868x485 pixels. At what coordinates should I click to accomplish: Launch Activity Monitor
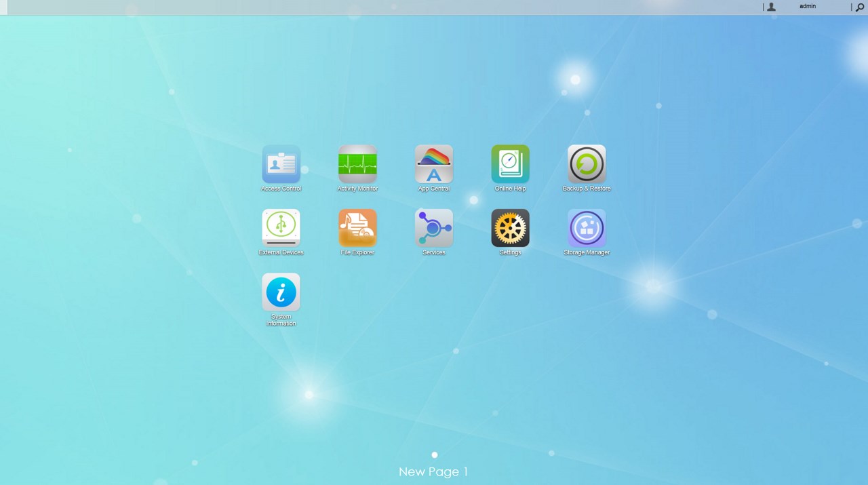click(357, 164)
